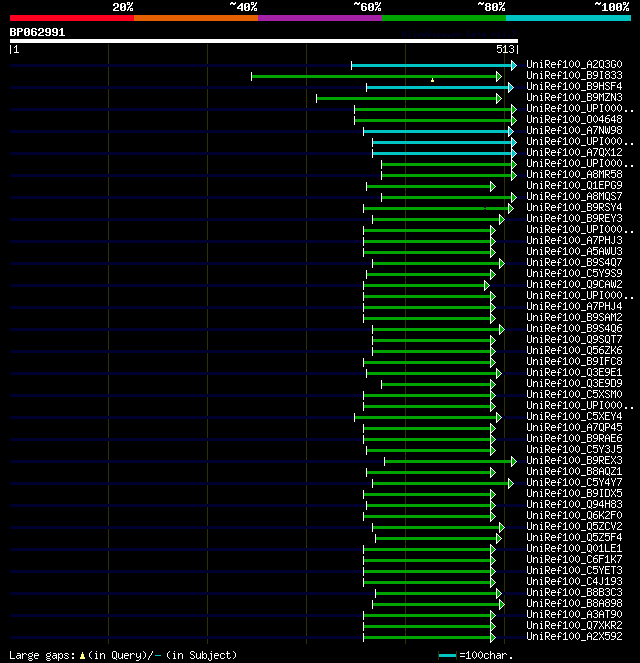
Task: Open hit UniRef100_B9HSF4
Action: click(574, 86)
